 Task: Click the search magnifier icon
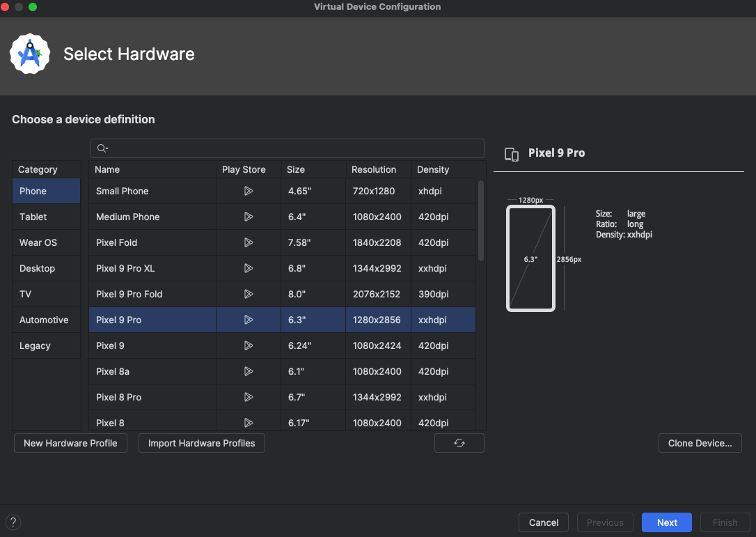(102, 148)
